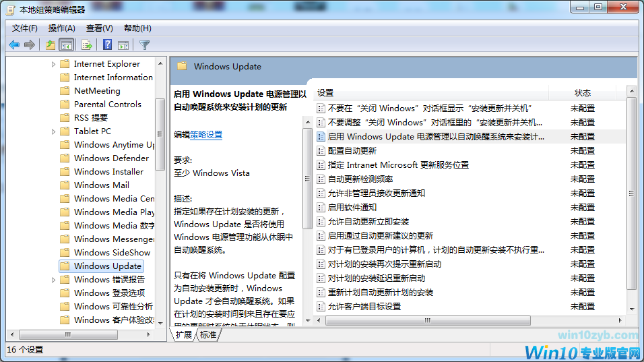Image resolution: width=644 pixels, height=362 pixels.
Task: Select the 配置自动更新 policy setting
Action: pos(352,151)
